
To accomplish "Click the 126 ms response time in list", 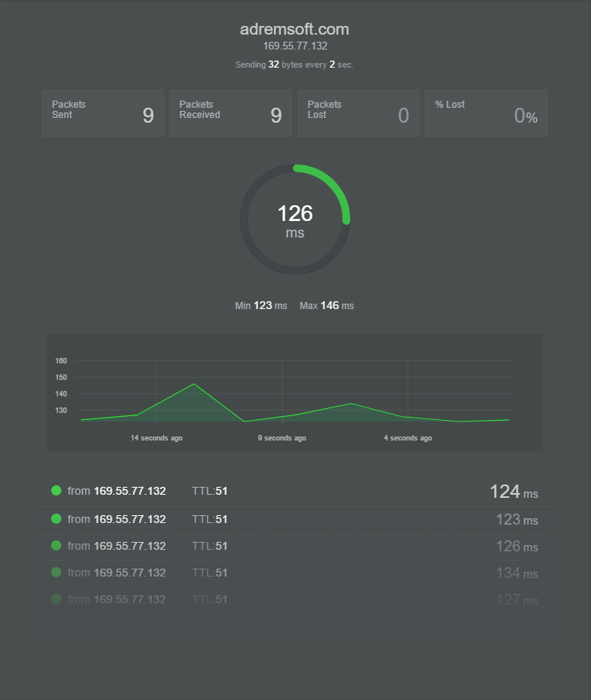I will pyautogui.click(x=517, y=547).
